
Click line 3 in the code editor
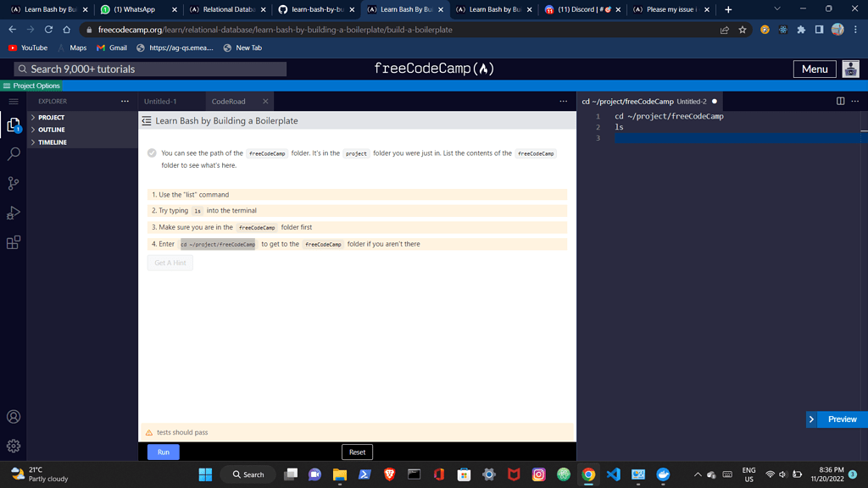pos(737,138)
